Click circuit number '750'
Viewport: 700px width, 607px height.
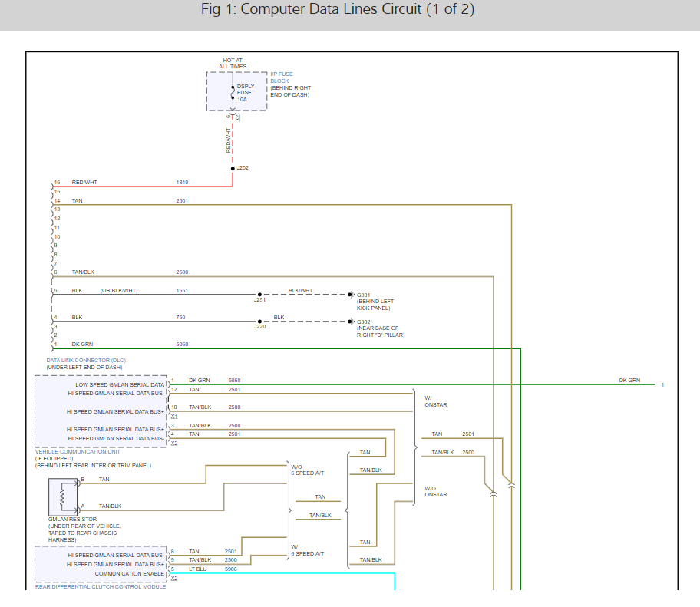point(180,318)
